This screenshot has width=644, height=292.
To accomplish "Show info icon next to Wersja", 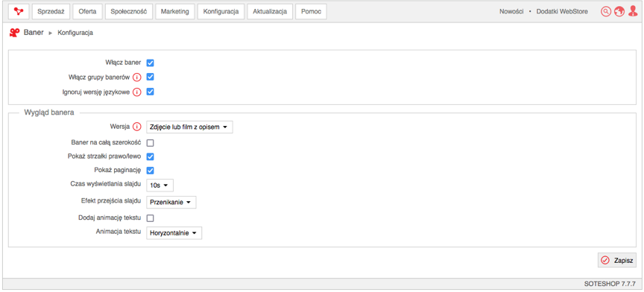I will (137, 127).
